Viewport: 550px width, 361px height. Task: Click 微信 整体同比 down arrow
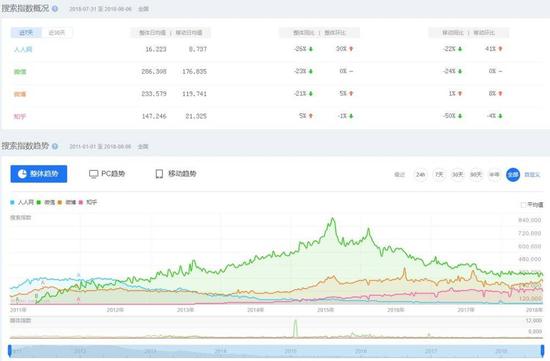click(x=311, y=71)
